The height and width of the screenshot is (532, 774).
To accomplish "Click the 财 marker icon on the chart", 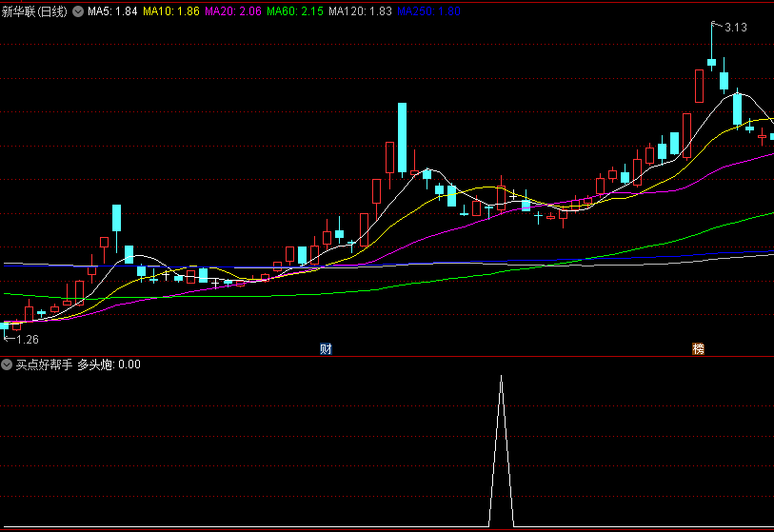I will (326, 349).
